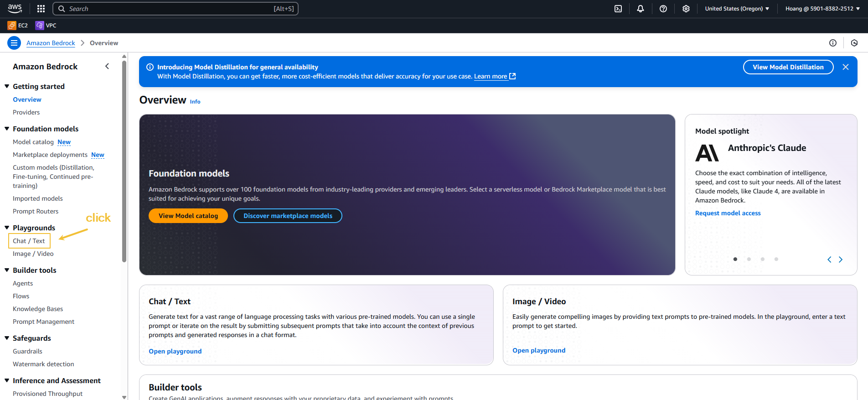Open the notifications bell
The height and width of the screenshot is (400, 868).
tap(641, 9)
